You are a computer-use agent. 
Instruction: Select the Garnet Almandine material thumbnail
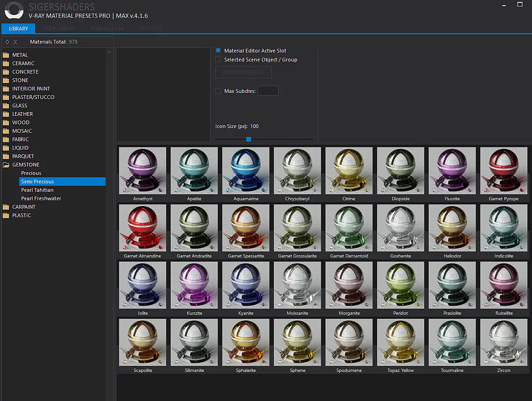click(143, 228)
